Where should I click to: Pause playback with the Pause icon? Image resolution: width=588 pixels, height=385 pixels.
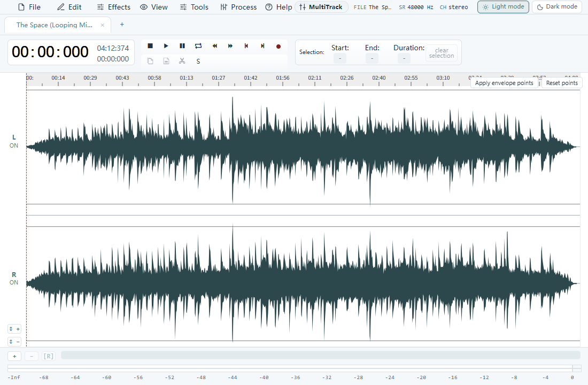pyautogui.click(x=182, y=46)
